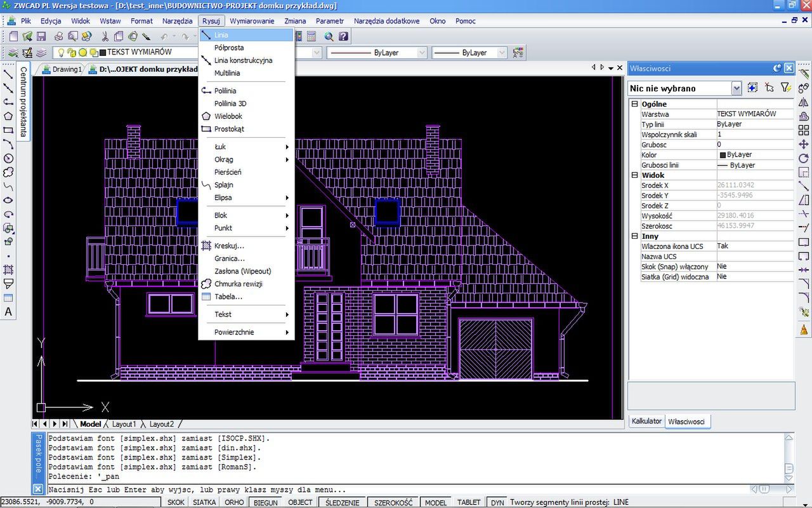Toggle OBJECT snap in status bar
The height and width of the screenshot is (508, 812).
coord(300,502)
